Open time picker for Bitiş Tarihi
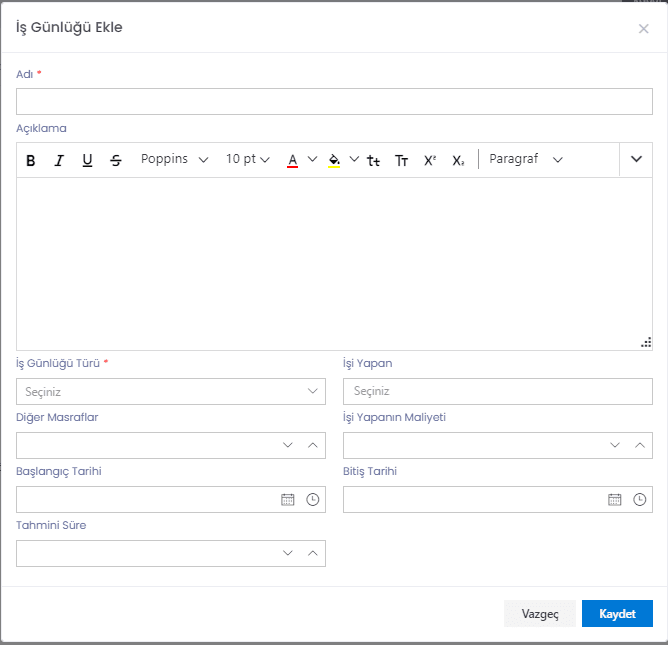Image resolution: width=668 pixels, height=645 pixels. point(640,499)
